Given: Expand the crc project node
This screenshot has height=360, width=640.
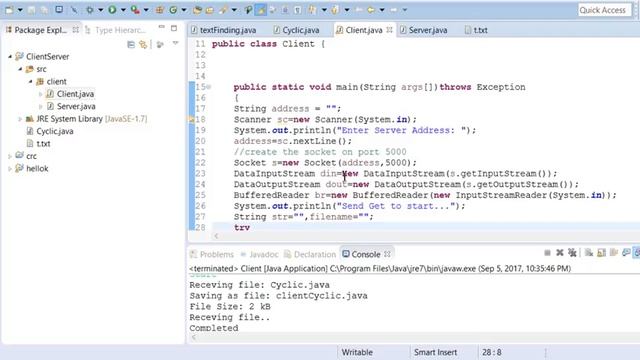Looking at the screenshot, I should (10, 156).
